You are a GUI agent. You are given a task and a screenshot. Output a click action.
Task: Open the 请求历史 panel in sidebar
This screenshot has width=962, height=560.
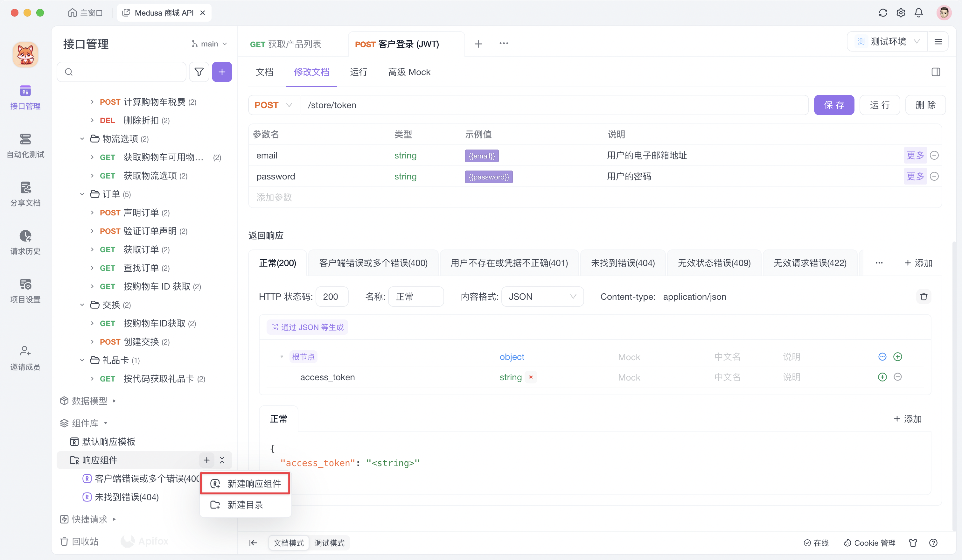tap(25, 242)
